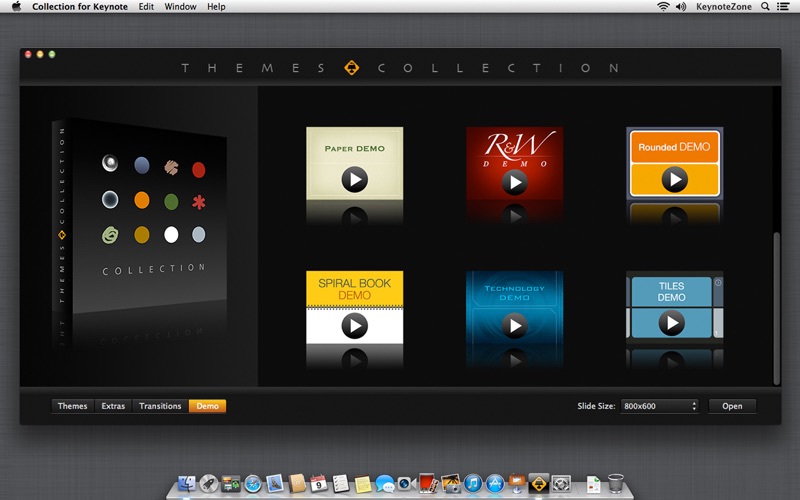Open Launchpad from the Dock
Screen dimensions: 800x500
tap(209, 483)
